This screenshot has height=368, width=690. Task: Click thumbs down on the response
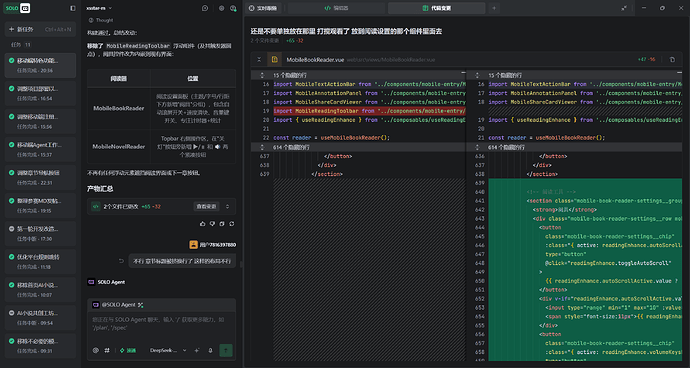212,224
